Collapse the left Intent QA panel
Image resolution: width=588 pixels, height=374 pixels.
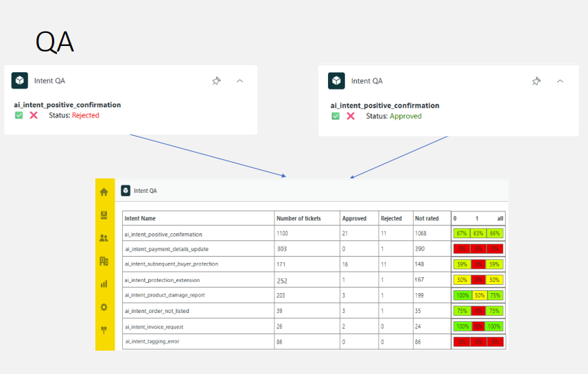(239, 81)
